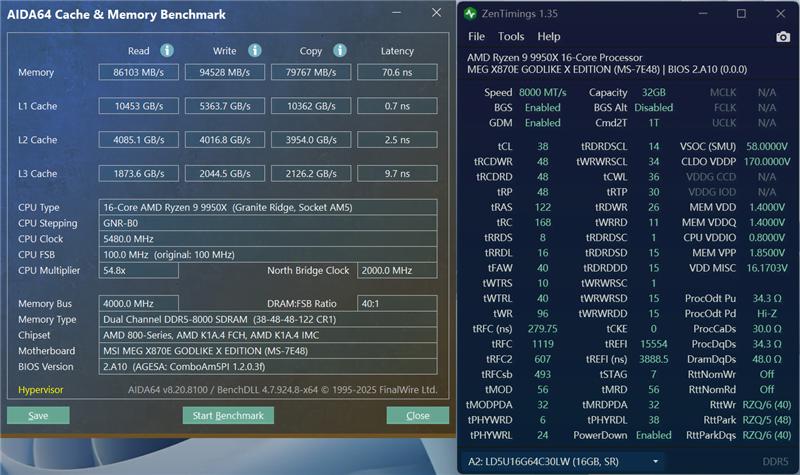Click MEM VDD value 1.4000V

(767, 207)
